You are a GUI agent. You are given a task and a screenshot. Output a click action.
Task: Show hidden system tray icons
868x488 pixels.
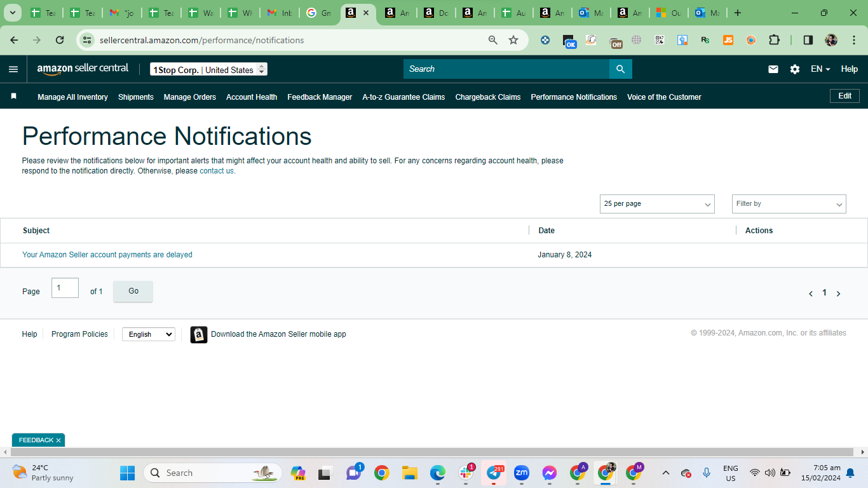[x=666, y=473]
